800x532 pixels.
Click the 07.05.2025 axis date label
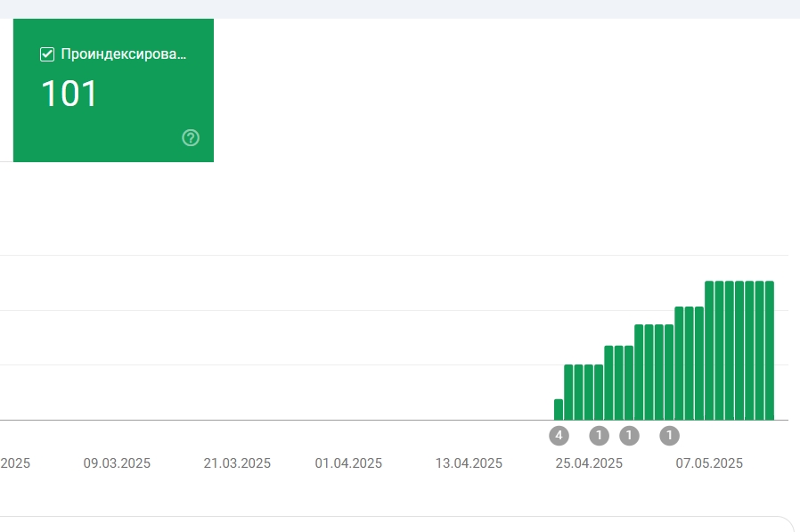pos(709,463)
